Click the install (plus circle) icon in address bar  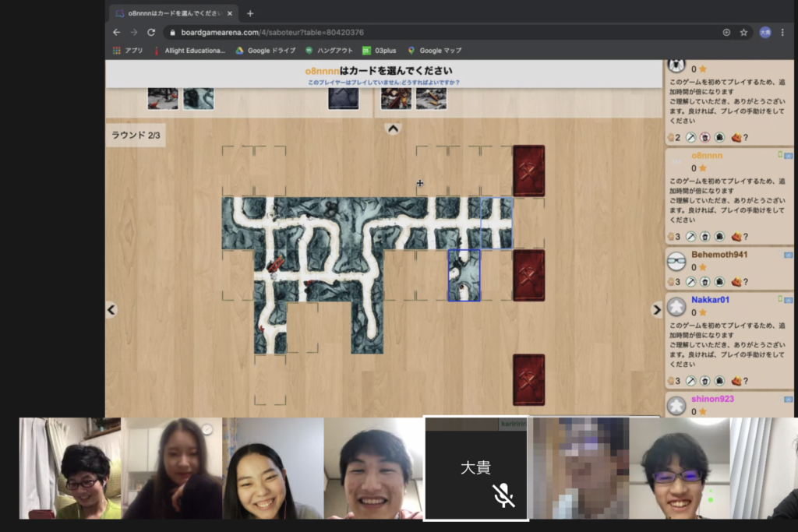coord(726,32)
